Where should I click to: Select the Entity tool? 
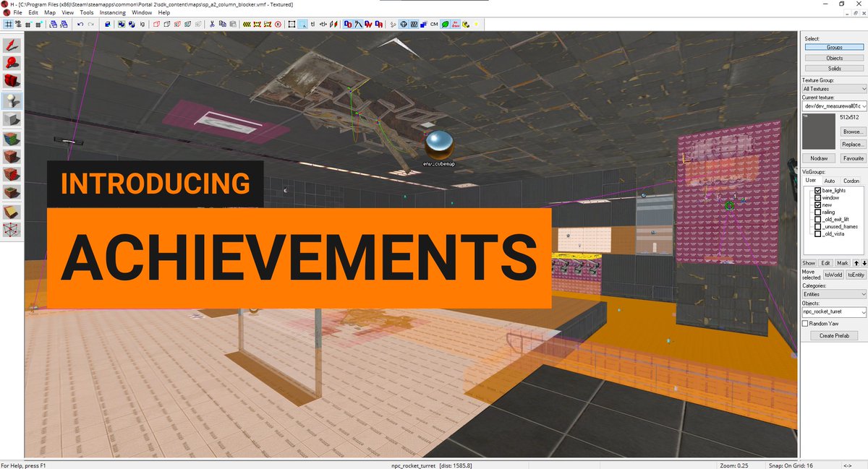click(x=10, y=100)
